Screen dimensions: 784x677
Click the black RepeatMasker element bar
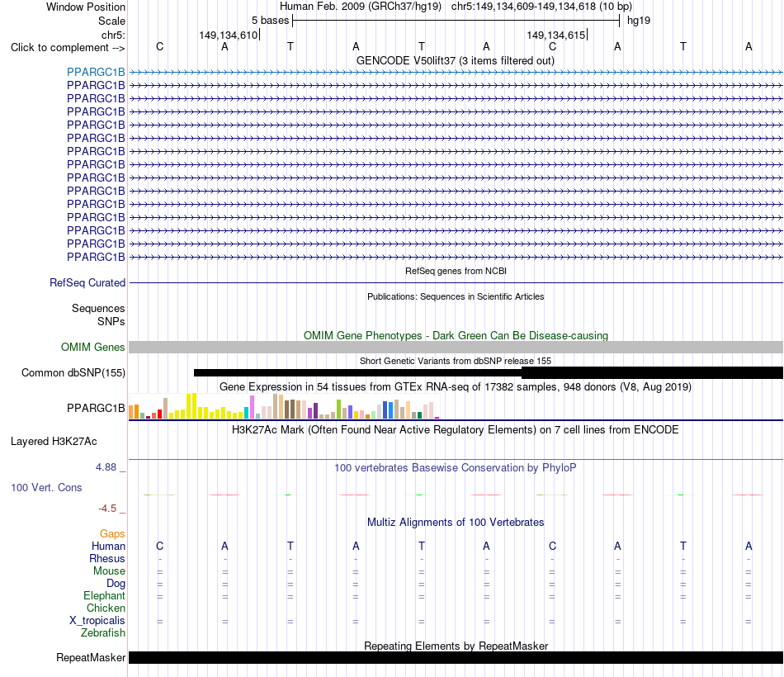pos(456,657)
